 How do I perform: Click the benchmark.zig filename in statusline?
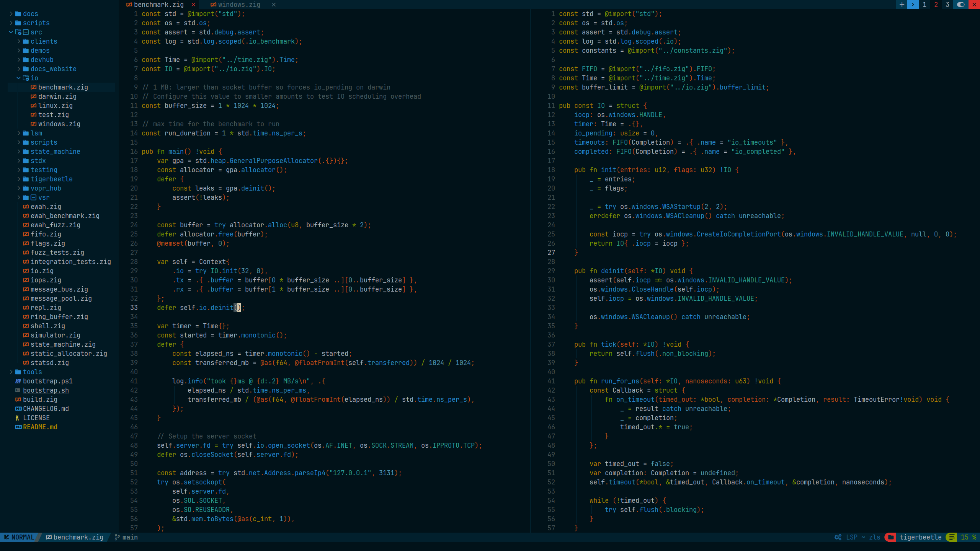tap(78, 537)
